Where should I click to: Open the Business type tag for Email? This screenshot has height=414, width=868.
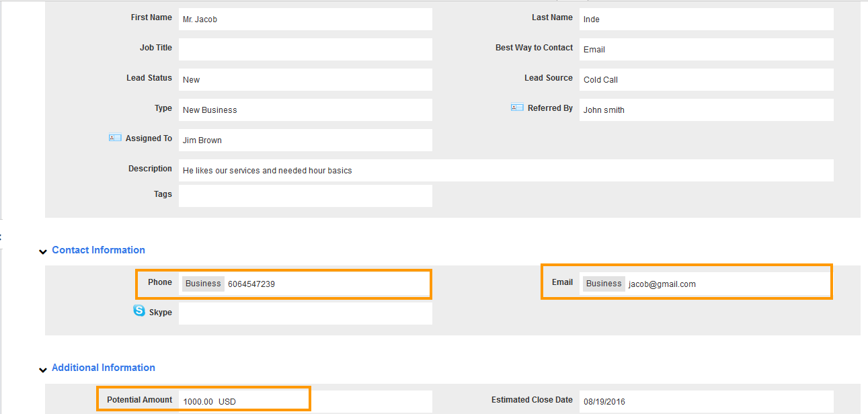(x=604, y=284)
